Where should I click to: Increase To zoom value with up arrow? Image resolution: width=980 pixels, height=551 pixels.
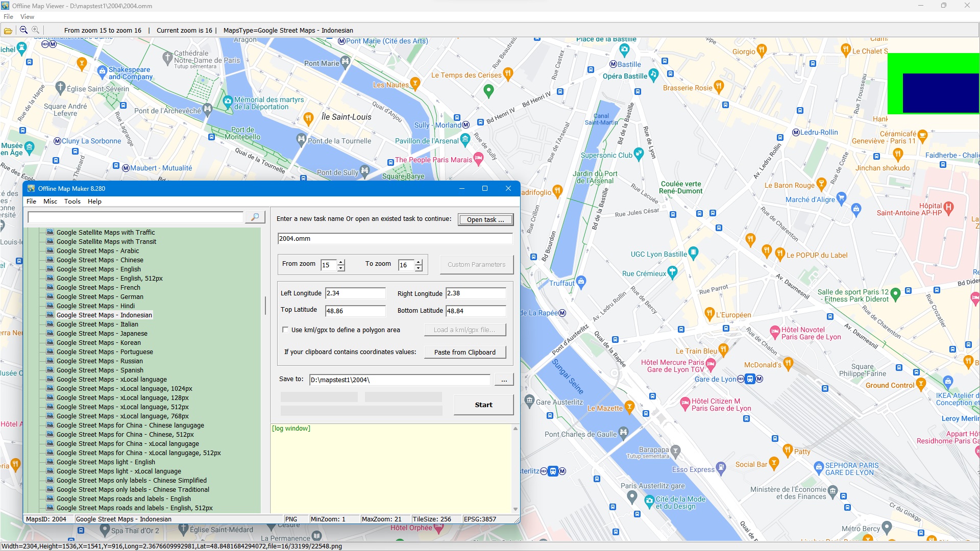coord(419,262)
